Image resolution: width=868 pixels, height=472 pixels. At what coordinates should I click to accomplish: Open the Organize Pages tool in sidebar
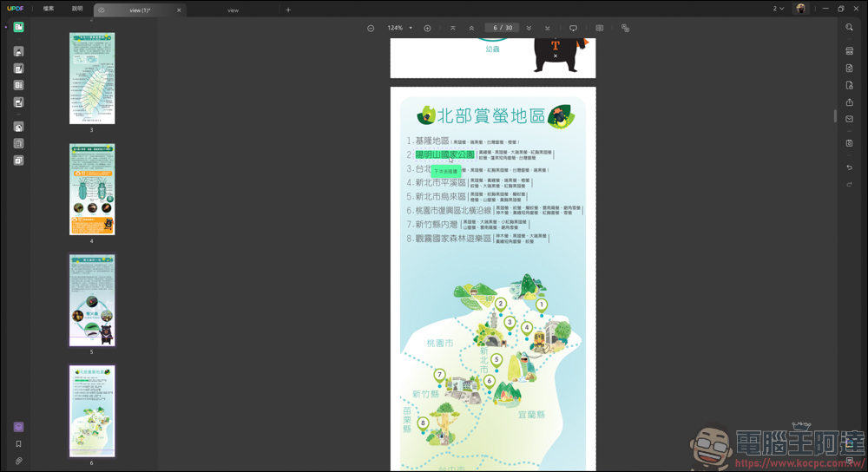(18, 127)
